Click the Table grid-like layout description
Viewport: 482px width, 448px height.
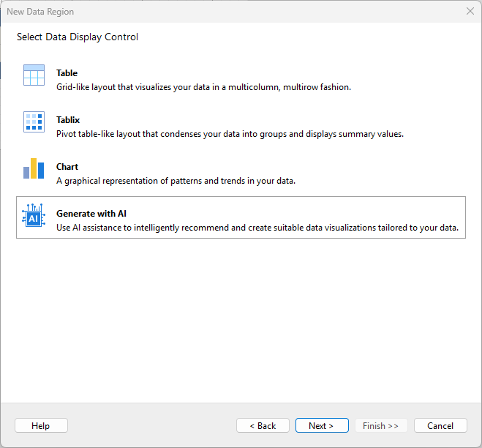(203, 87)
